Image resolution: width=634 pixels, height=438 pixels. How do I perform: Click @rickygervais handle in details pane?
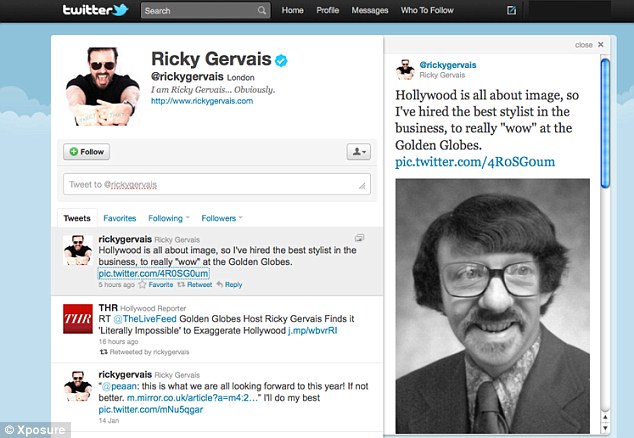(448, 65)
